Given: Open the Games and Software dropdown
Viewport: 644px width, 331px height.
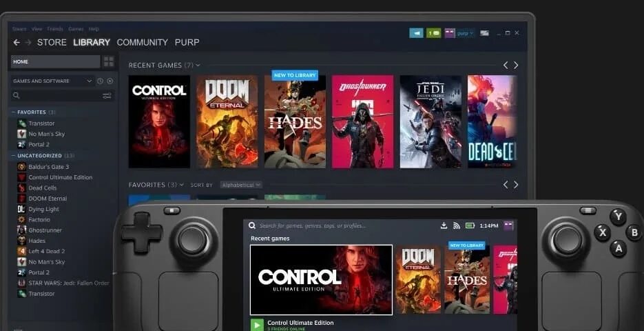Looking at the screenshot, I should point(52,81).
